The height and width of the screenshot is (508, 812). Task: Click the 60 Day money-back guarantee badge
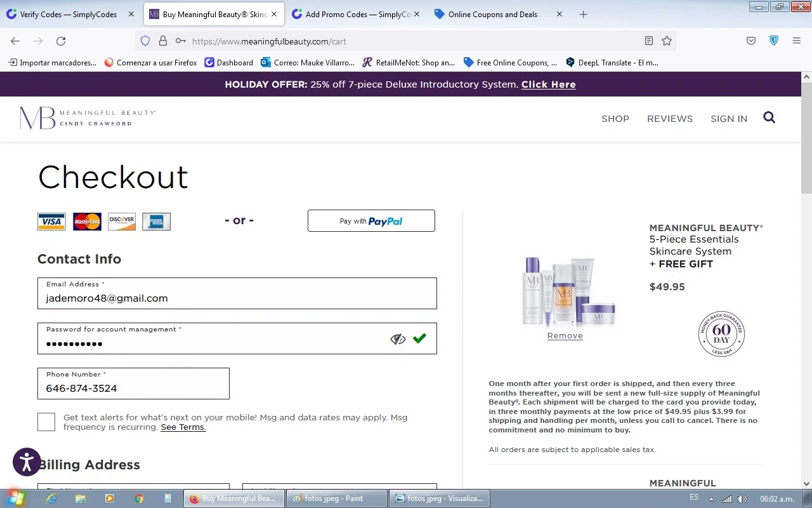tap(721, 334)
